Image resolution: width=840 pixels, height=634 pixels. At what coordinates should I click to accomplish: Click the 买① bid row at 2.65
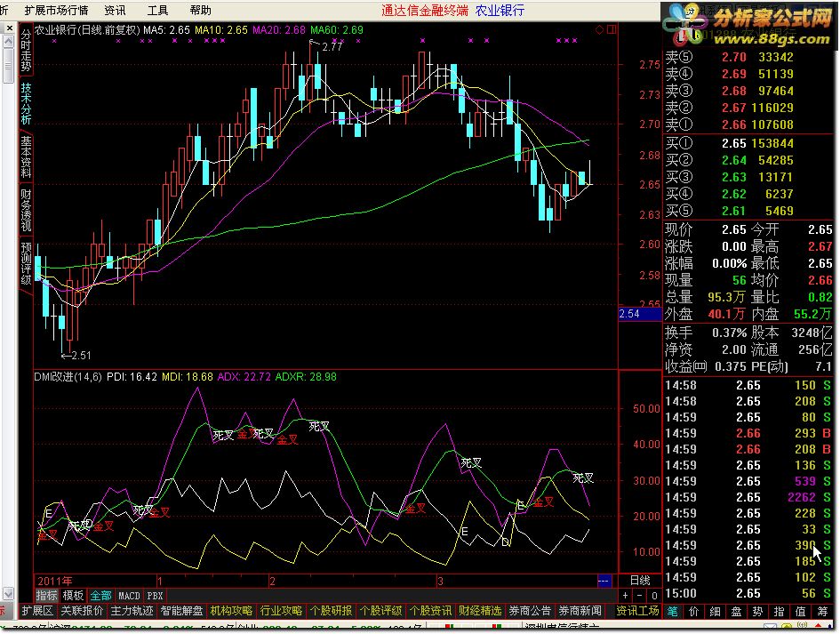748,143
